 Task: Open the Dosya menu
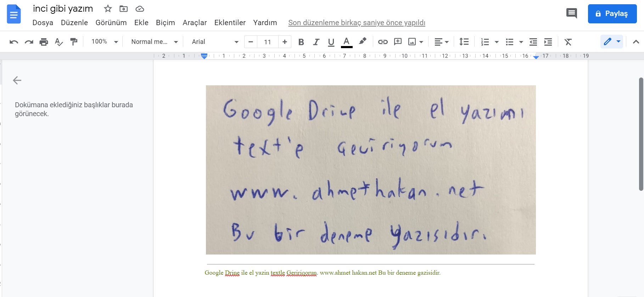pyautogui.click(x=43, y=23)
